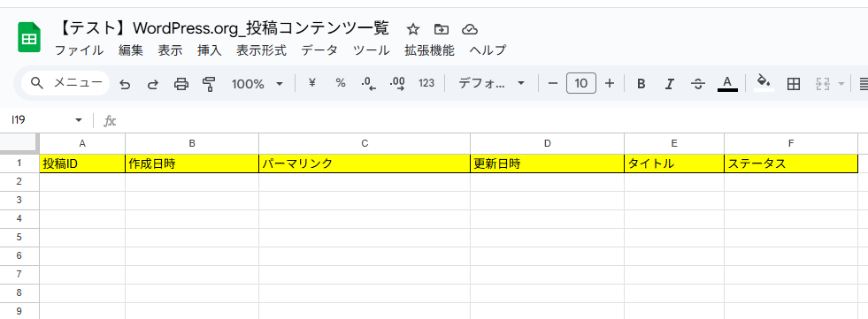
Task: Open the 表示 menu
Action: [x=170, y=50]
